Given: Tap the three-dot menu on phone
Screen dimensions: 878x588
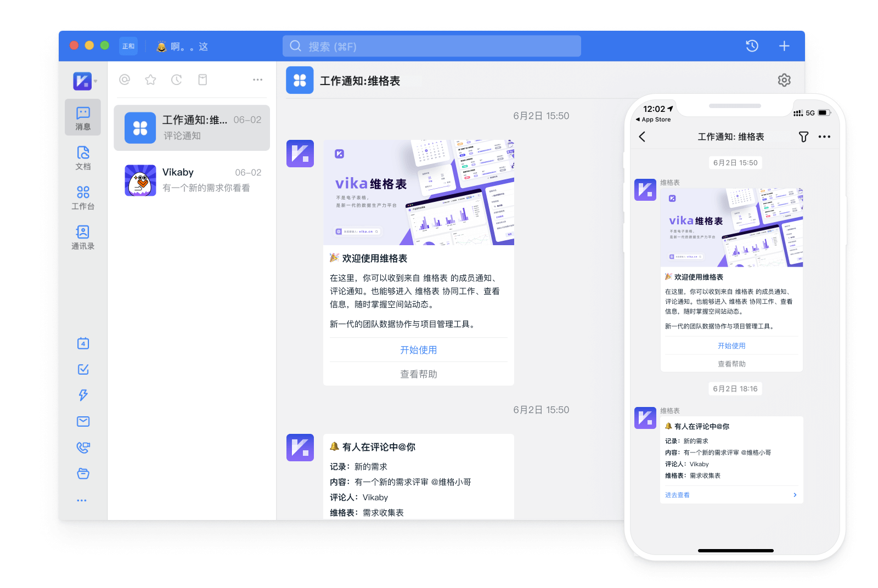Looking at the screenshot, I should pyautogui.click(x=824, y=137).
